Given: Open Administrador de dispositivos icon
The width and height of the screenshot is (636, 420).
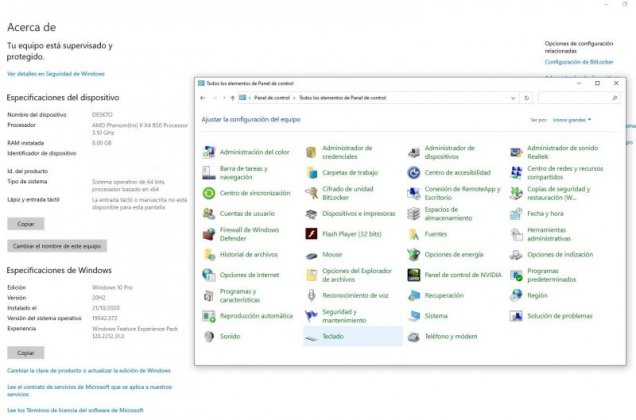Looking at the screenshot, I should [414, 152].
